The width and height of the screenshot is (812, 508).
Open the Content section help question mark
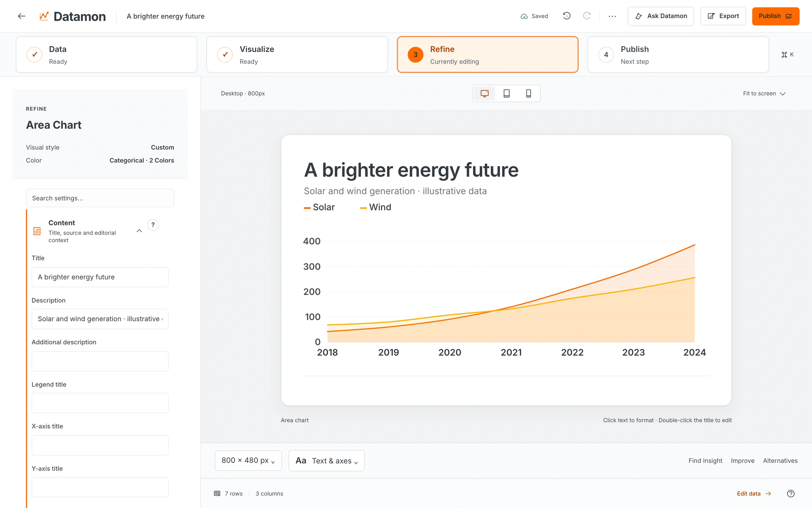(x=153, y=225)
